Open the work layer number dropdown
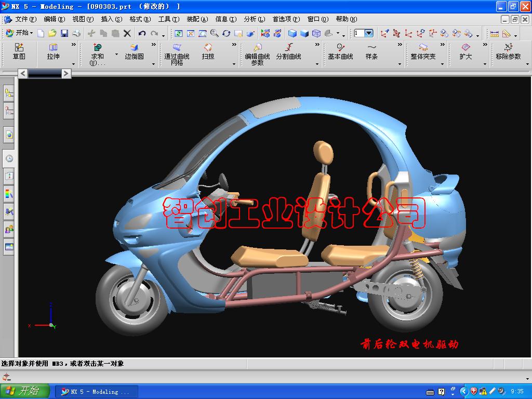Image resolution: width=532 pixels, height=399 pixels. coord(369,33)
